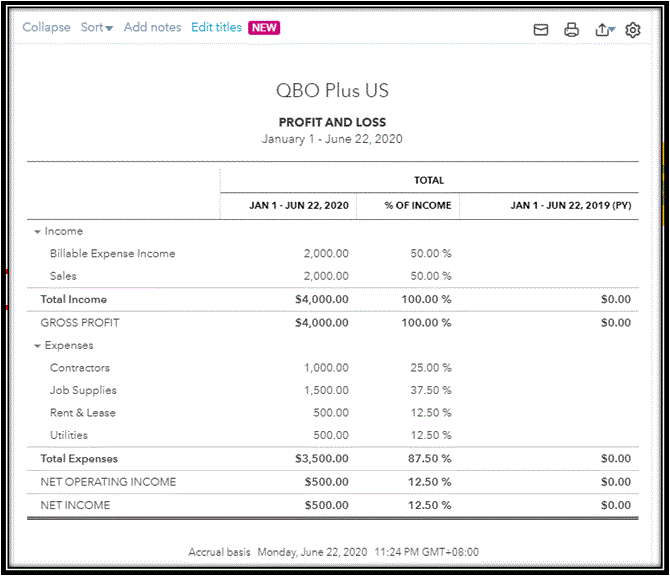Click the NEW badge beside Edit titles

pos(264,27)
